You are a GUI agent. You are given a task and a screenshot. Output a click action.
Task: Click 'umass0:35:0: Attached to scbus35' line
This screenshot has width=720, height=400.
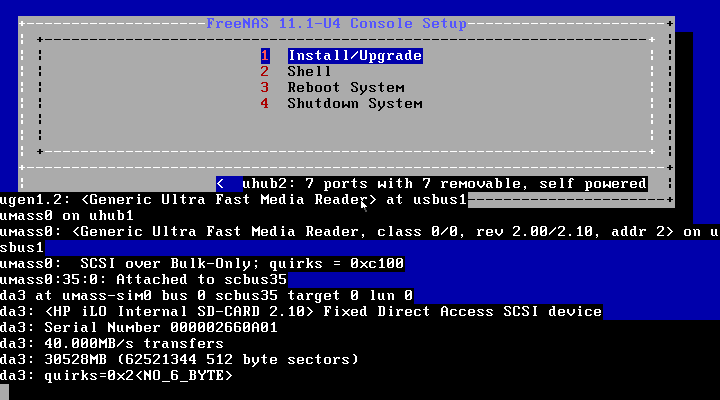coord(144,279)
